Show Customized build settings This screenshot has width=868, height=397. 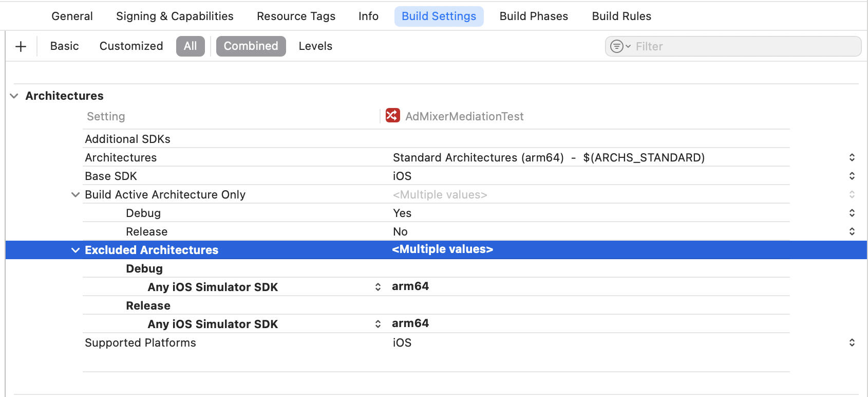pyautogui.click(x=131, y=46)
